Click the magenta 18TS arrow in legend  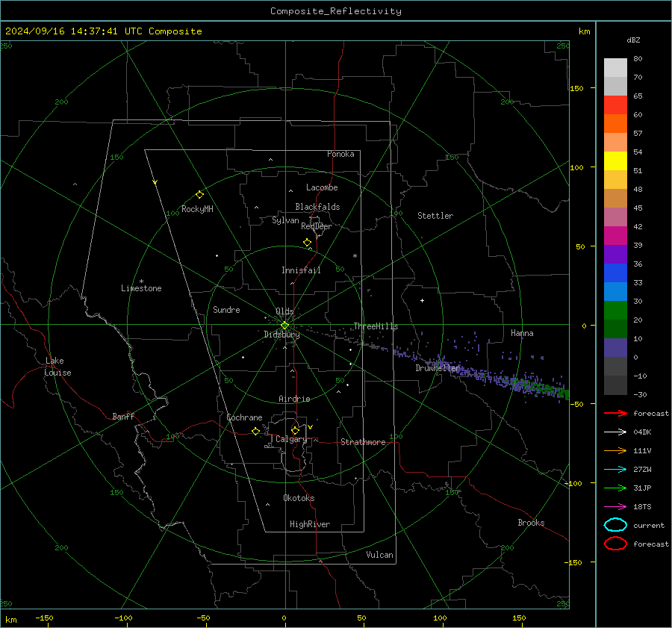point(615,507)
